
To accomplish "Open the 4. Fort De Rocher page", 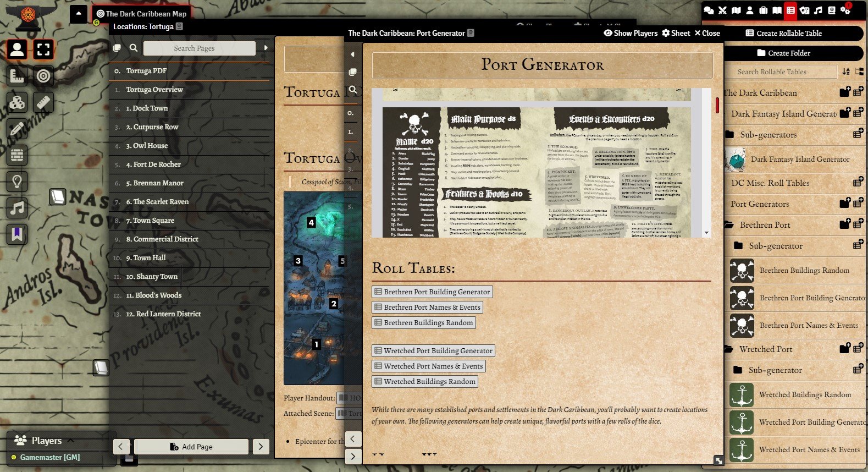I will pyautogui.click(x=189, y=164).
